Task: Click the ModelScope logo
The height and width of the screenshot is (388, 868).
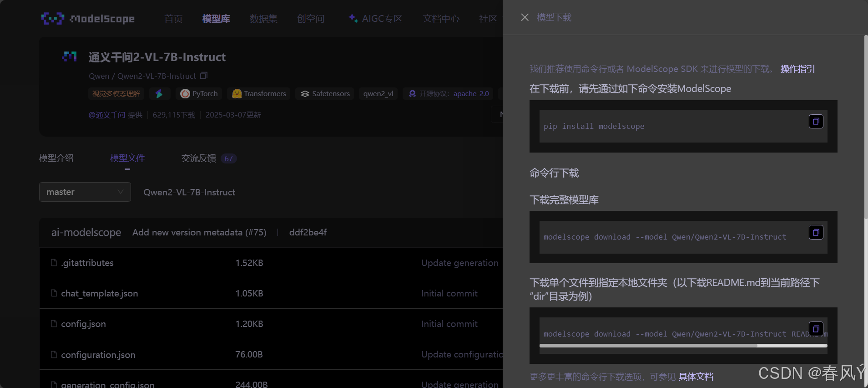Action: (x=88, y=19)
